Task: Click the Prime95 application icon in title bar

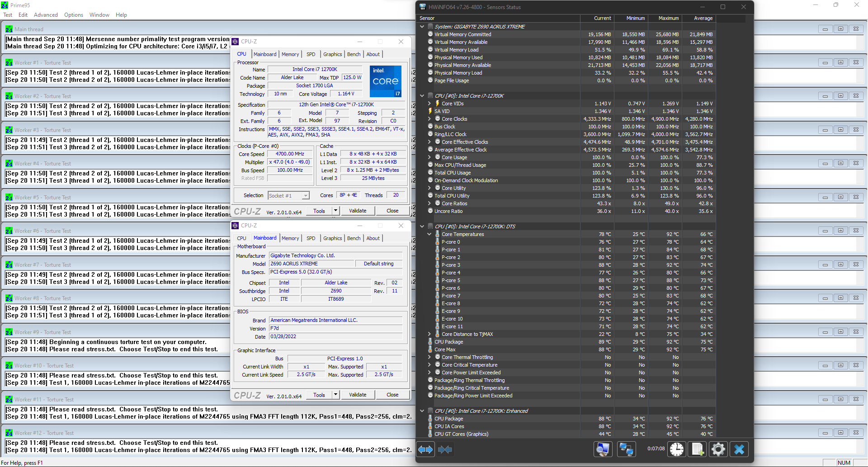Action: (x=5, y=5)
